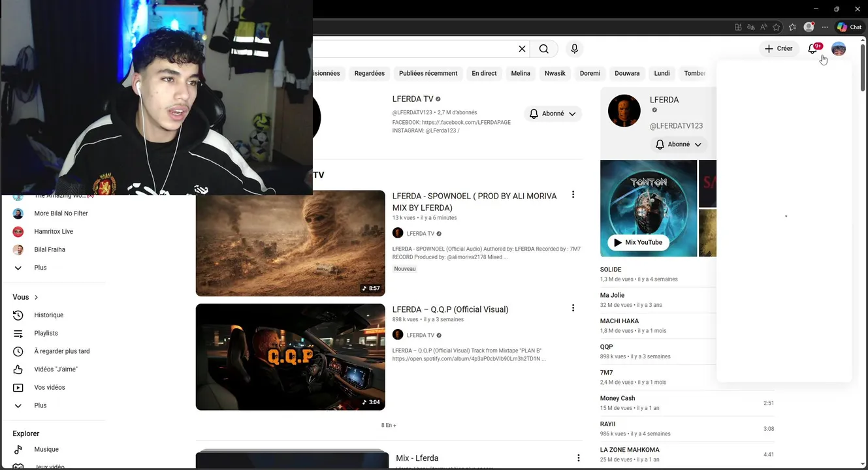Activate the Edge read aloud icon

coord(764,27)
